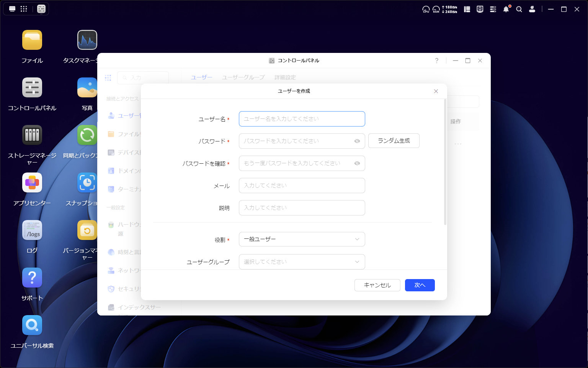588x368 pixels.
Task: Click the ユーザー名 input field
Action: click(302, 119)
